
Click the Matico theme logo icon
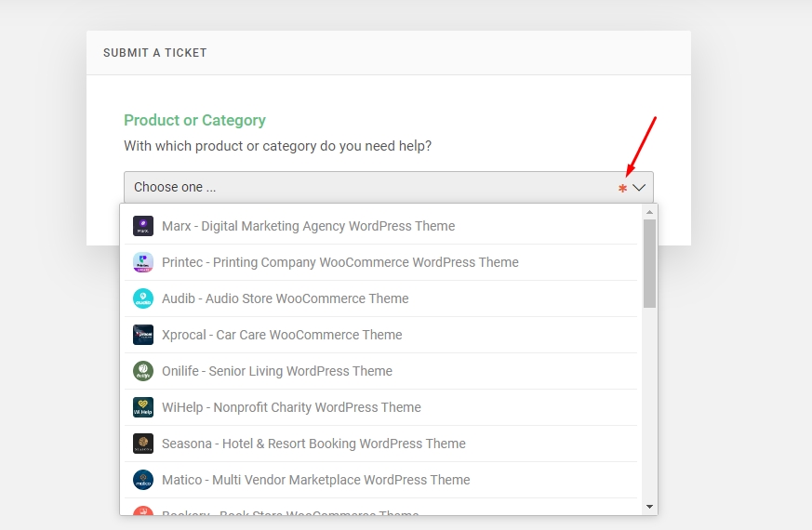pyautogui.click(x=143, y=480)
